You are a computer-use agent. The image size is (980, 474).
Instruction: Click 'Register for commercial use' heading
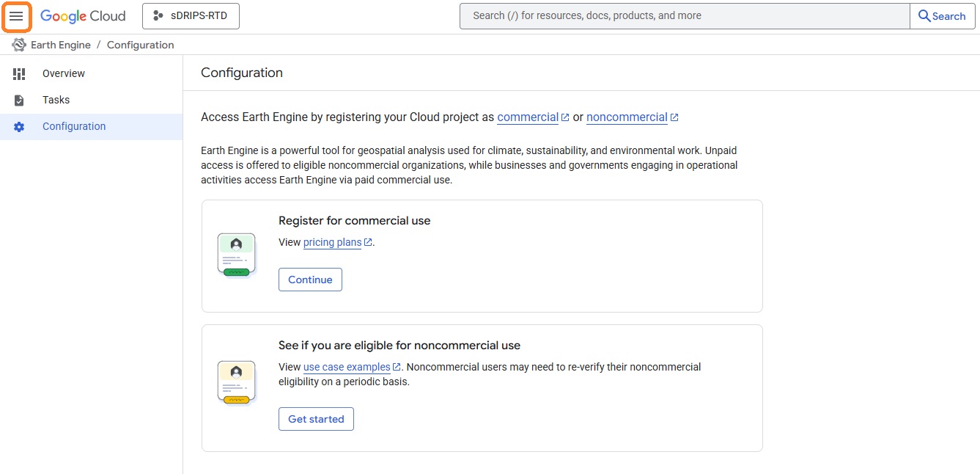[355, 220]
